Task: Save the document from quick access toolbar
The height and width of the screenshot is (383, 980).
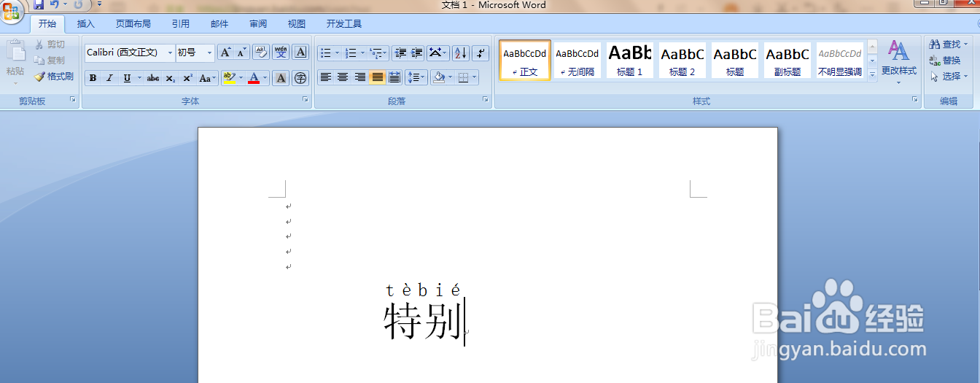Action: [39, 5]
